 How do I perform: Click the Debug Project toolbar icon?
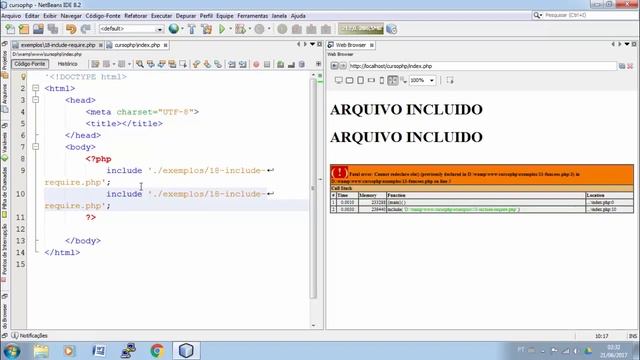[x=240, y=29]
